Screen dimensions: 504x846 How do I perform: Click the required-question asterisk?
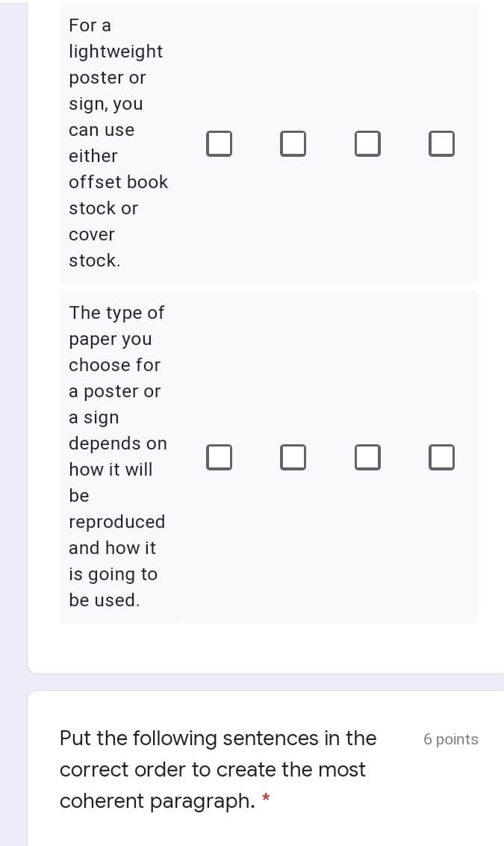[x=267, y=796]
